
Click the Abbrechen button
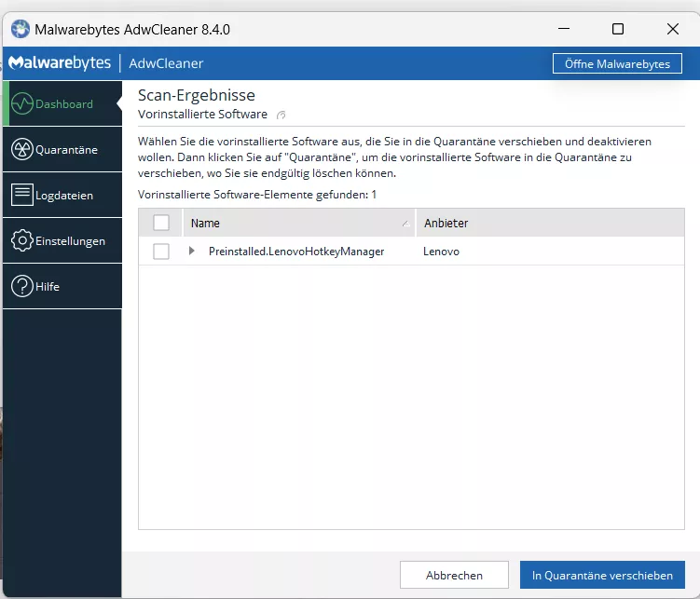pos(454,576)
